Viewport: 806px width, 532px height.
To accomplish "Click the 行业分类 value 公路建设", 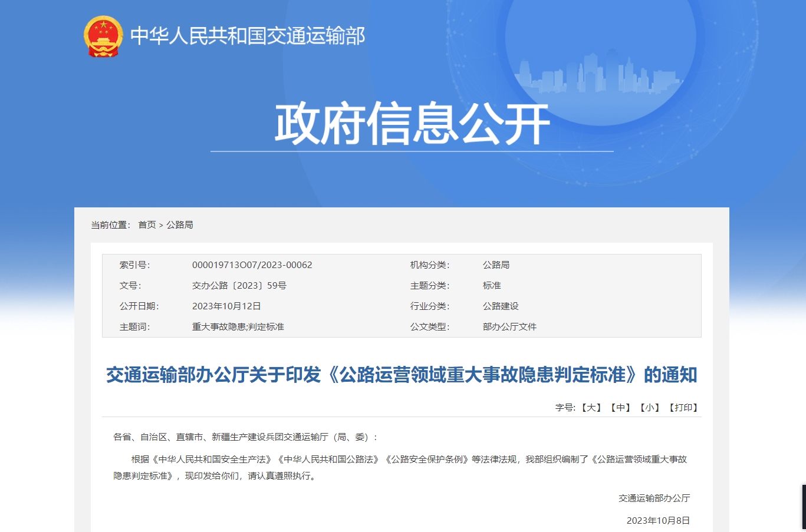I will (x=501, y=306).
